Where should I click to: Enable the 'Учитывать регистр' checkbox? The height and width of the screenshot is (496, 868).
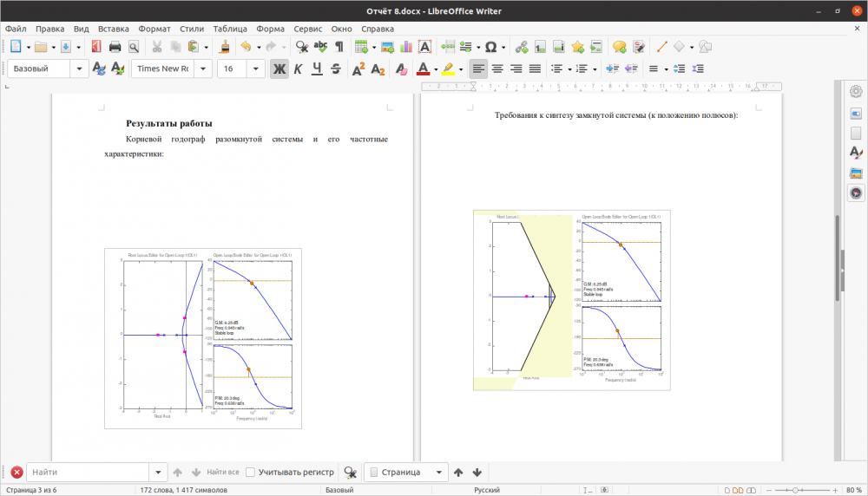[250, 473]
